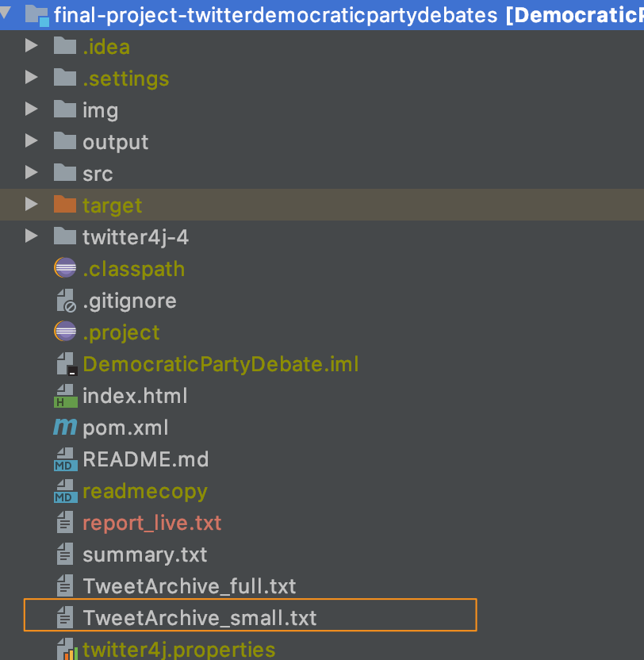The image size is (644, 660).
Task: Select the readmecopy file name
Action: pyautogui.click(x=145, y=492)
